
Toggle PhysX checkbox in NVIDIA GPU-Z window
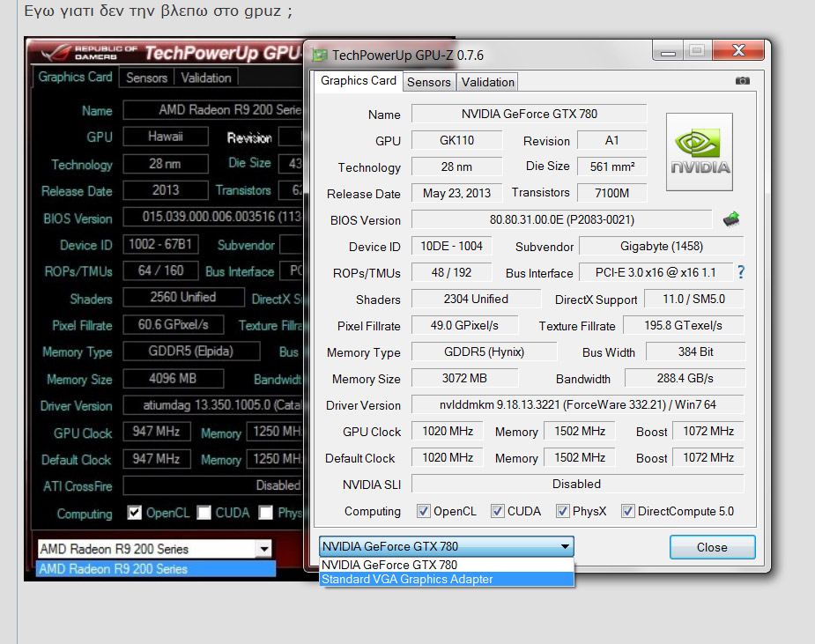562,511
